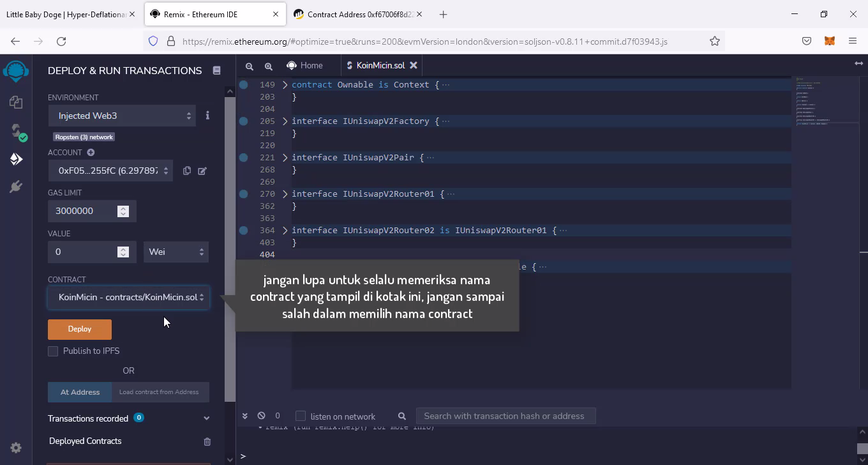Copy the account address to clipboard

[187, 171]
